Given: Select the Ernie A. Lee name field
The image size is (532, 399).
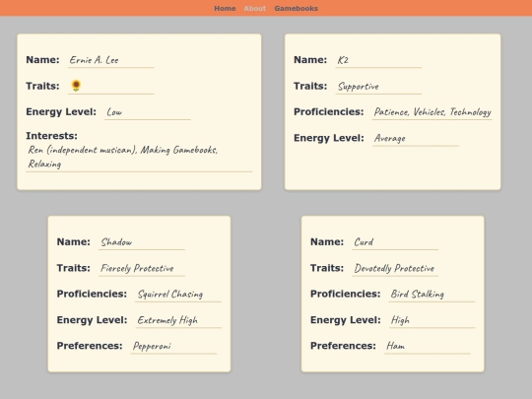Looking at the screenshot, I should tap(111, 60).
